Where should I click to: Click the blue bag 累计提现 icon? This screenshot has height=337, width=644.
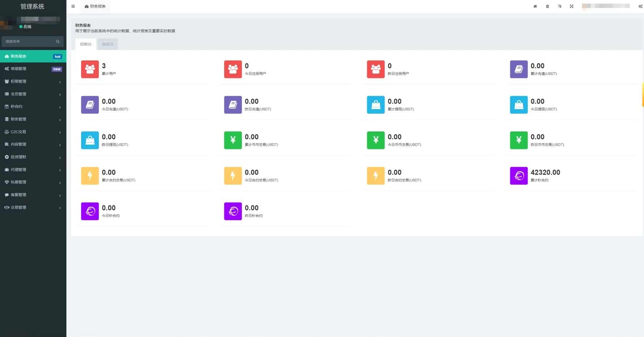pyautogui.click(x=375, y=104)
